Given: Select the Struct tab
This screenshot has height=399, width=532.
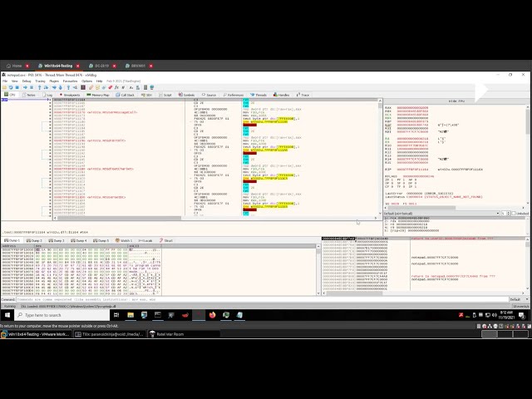Looking at the screenshot, I should (x=166, y=240).
